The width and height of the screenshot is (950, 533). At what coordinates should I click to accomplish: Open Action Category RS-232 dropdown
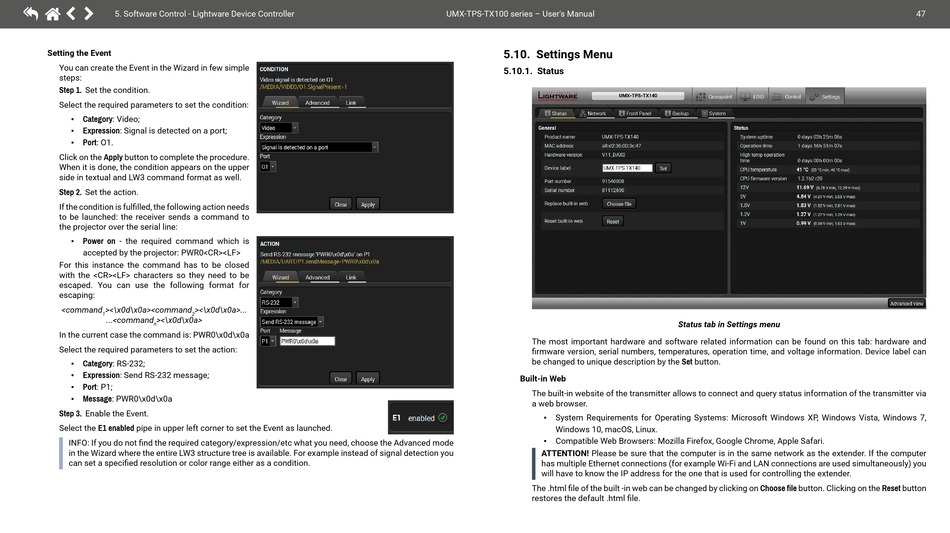[279, 302]
